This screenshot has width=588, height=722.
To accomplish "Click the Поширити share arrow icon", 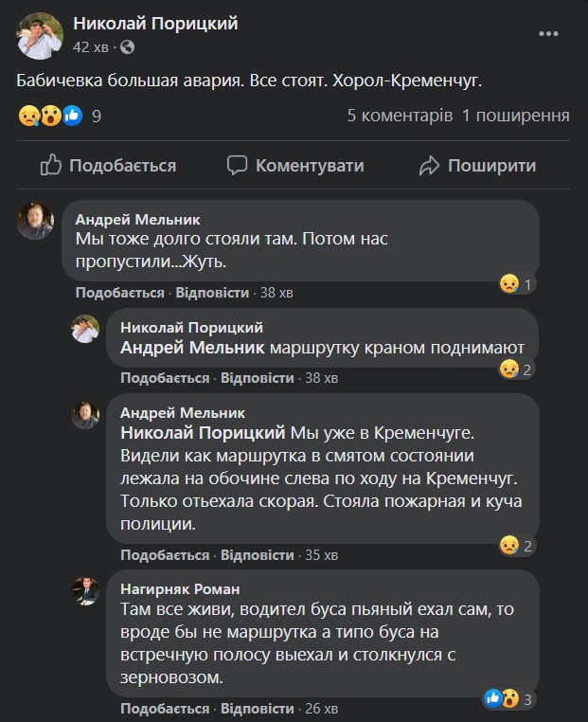I will [x=430, y=165].
